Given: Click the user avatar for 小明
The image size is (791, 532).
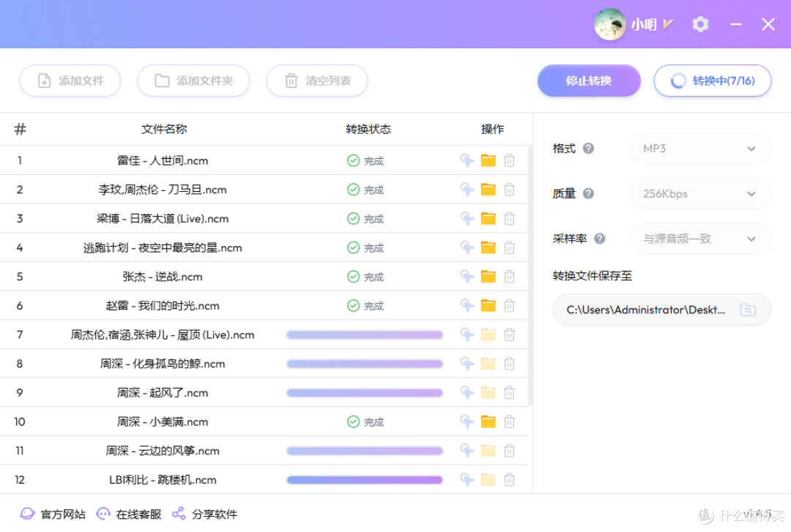Looking at the screenshot, I should coord(610,24).
